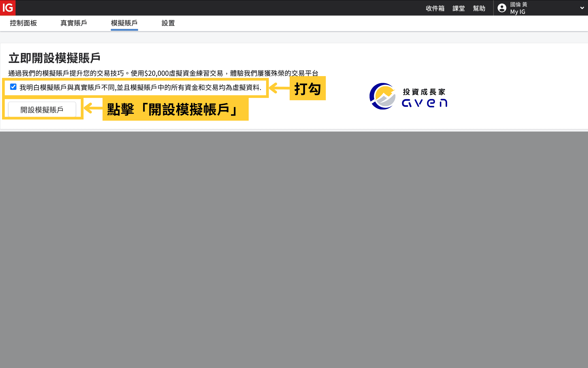Switch to the 真實賬戶 tab

[x=74, y=23]
